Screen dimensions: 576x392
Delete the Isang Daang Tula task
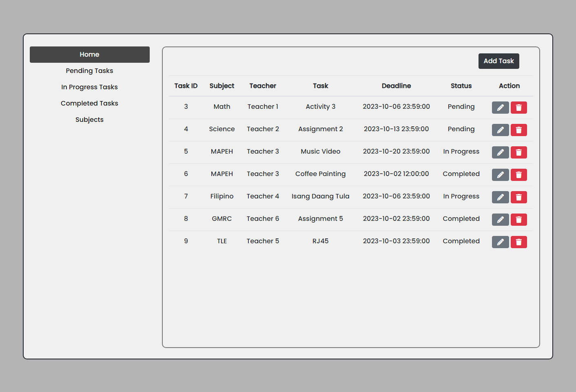518,197
